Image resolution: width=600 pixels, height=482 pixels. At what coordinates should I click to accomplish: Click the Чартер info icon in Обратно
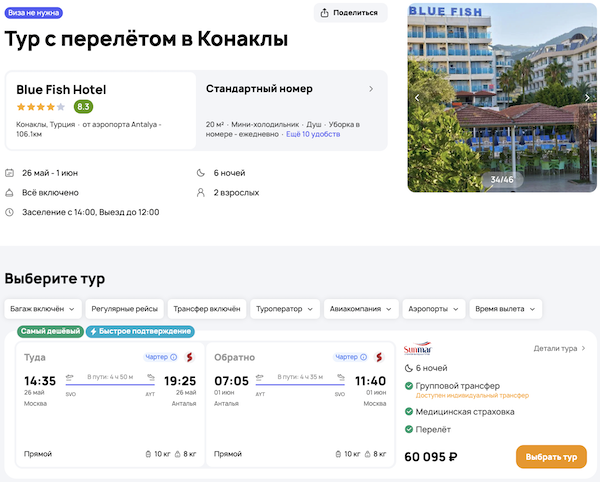(x=363, y=357)
